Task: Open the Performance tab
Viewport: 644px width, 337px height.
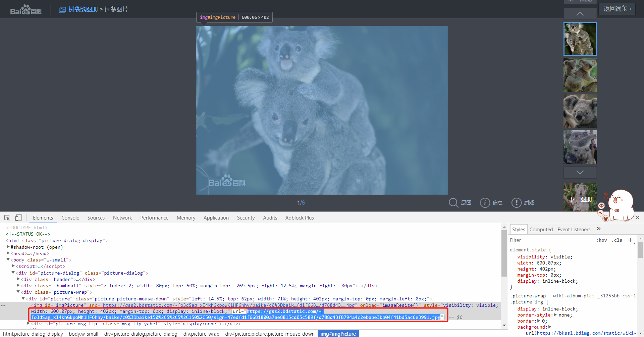Action: (154, 218)
